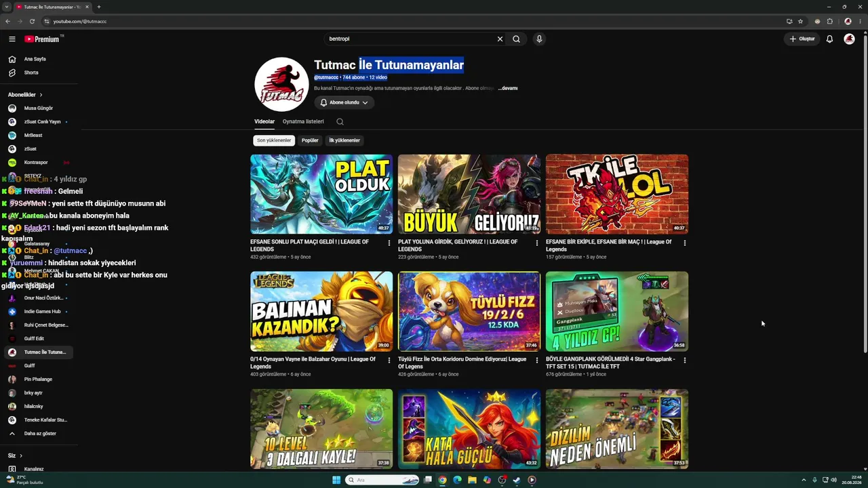Viewport: 868px width, 488px height.
Task: Open the Chrome profile avatar in the toolbar
Action: click(x=848, y=21)
